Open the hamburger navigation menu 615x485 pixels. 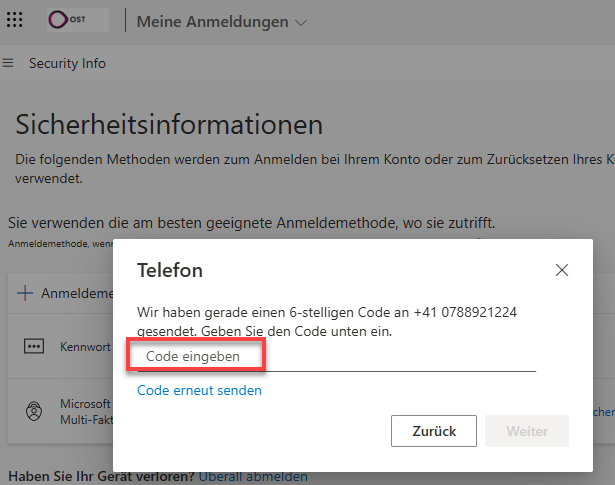tap(8, 64)
